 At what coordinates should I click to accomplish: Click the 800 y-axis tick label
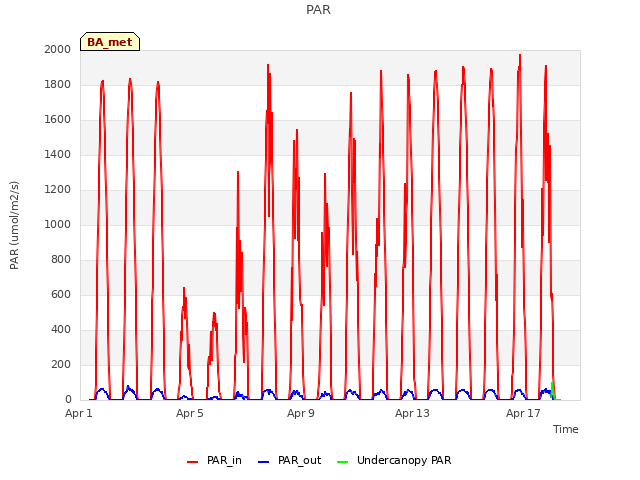(x=61, y=260)
